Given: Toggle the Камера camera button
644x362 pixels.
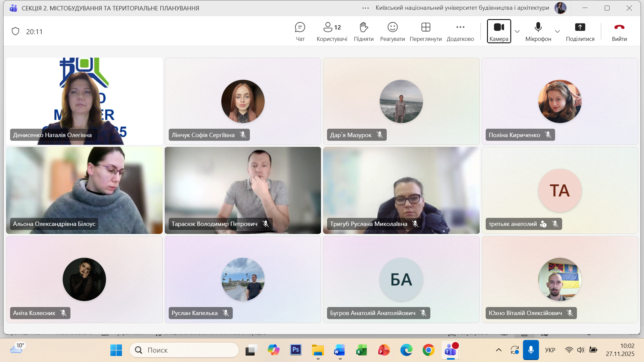Looking at the screenshot, I should 499,31.
